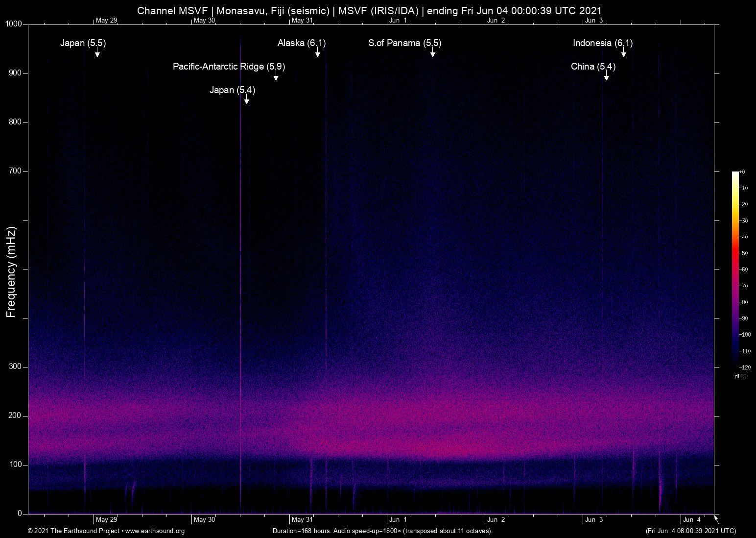Select 'Jun 3' on the top time axis
Viewport: 756px width, 538px height.
[x=594, y=20]
